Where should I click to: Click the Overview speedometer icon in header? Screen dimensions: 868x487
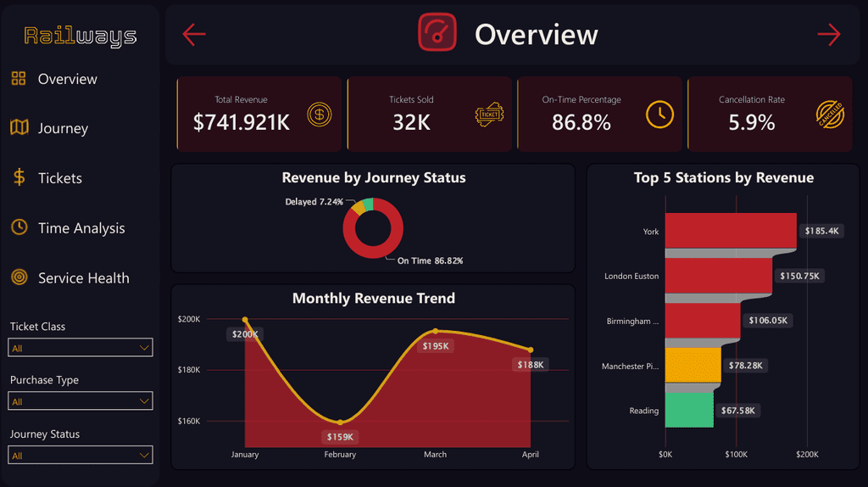click(437, 33)
